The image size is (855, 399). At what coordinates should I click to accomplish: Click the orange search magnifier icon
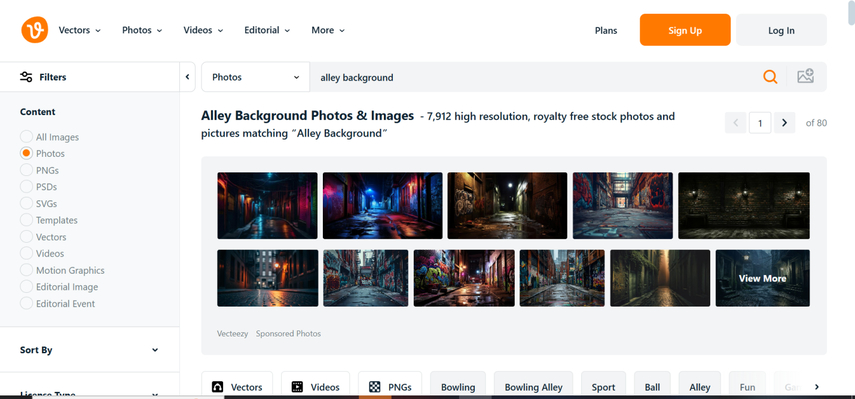tap(770, 77)
